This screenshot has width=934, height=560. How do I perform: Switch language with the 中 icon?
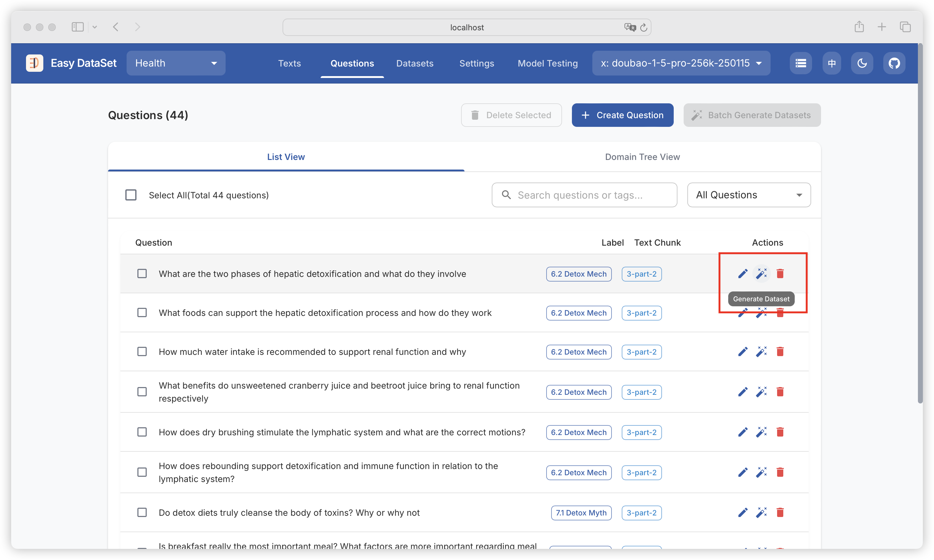coord(831,63)
